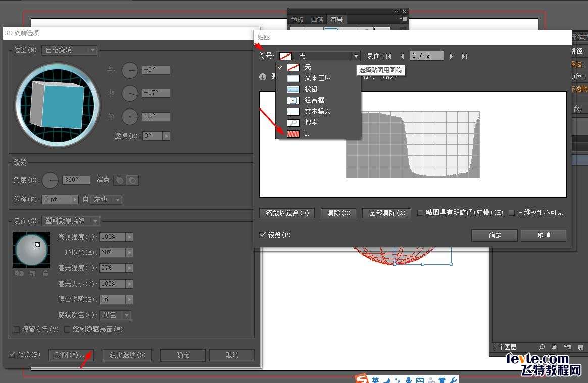Go to previous surface in Map Art dialog
This screenshot has height=383, width=588.
[402, 56]
